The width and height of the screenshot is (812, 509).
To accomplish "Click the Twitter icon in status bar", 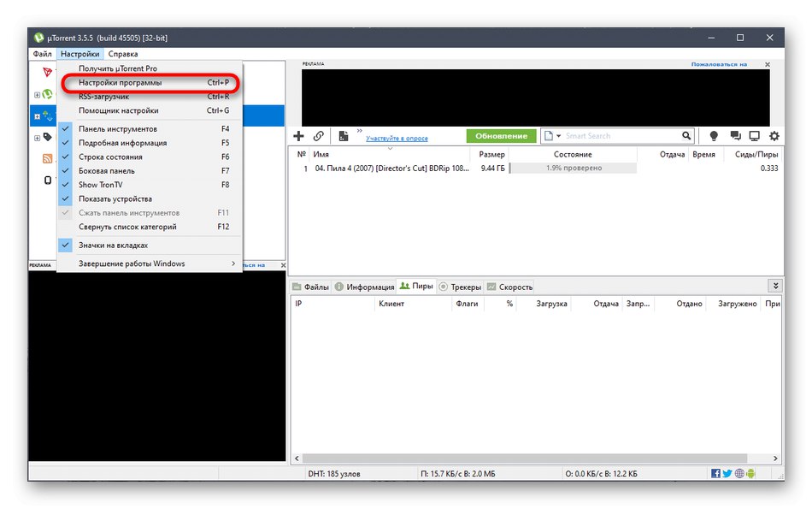I will [x=727, y=473].
